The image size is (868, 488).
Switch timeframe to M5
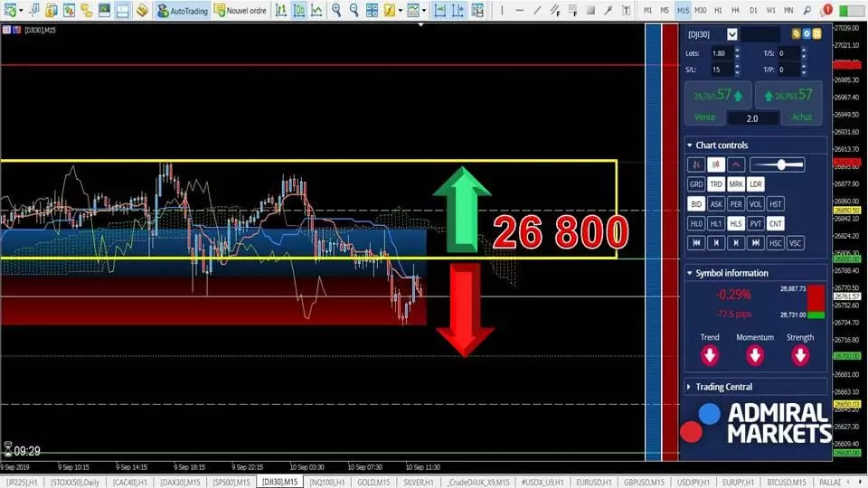coord(665,10)
